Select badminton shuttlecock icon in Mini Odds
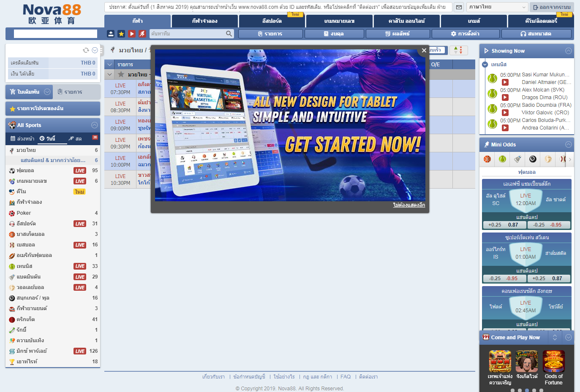The image size is (580, 392). coord(517,159)
